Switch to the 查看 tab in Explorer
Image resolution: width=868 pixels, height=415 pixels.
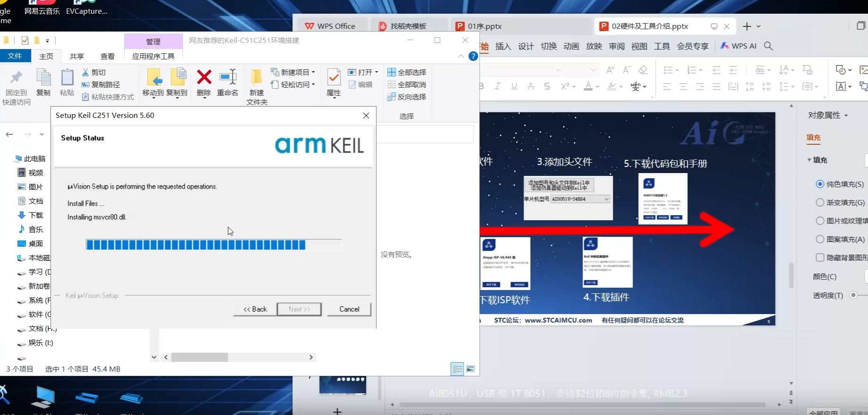tap(108, 57)
